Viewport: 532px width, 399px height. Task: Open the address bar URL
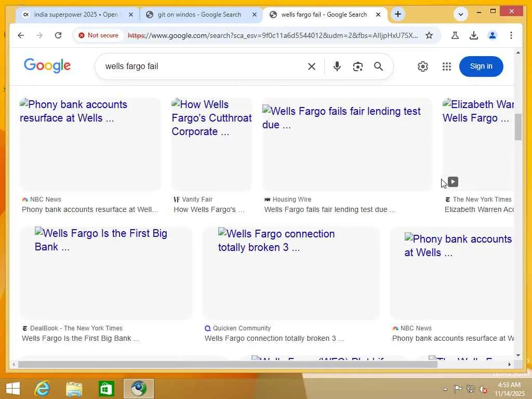(273, 35)
